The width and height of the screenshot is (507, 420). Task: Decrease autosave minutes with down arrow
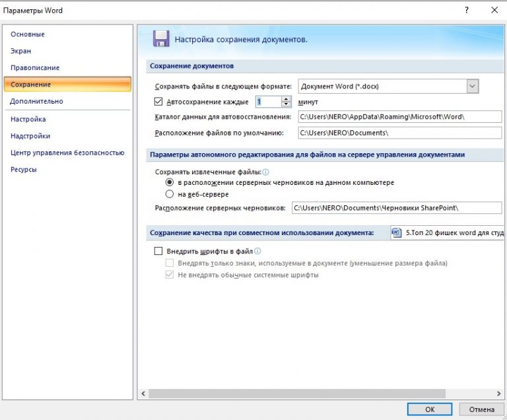click(x=286, y=105)
